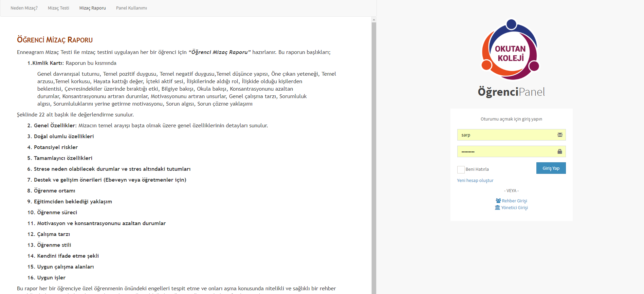Click the Yönetici Girişi building icon

pyautogui.click(x=497, y=207)
